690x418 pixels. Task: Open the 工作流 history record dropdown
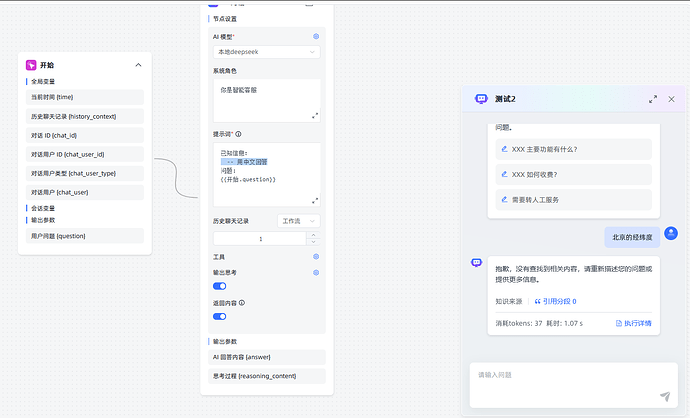coord(299,221)
